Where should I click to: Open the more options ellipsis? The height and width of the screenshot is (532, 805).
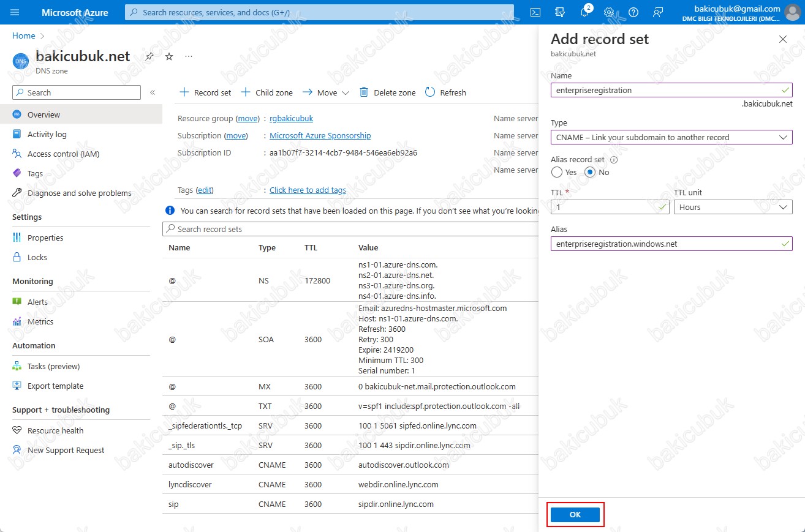pos(189,56)
